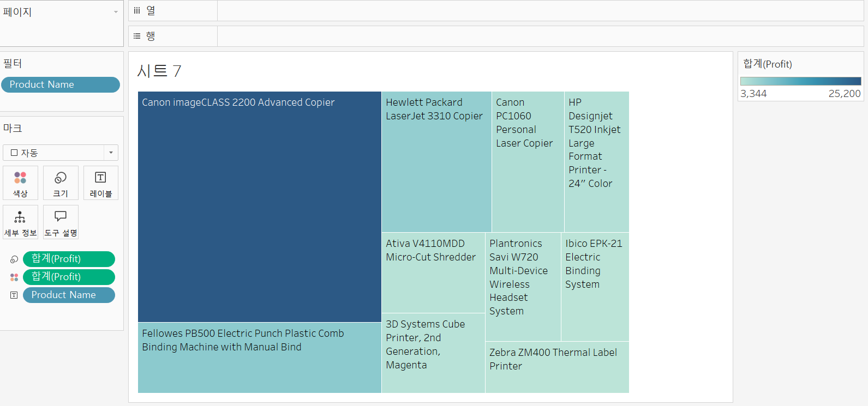Click the color dots icon beside second 합계(Profit) pill
The image size is (868, 406).
point(14,277)
